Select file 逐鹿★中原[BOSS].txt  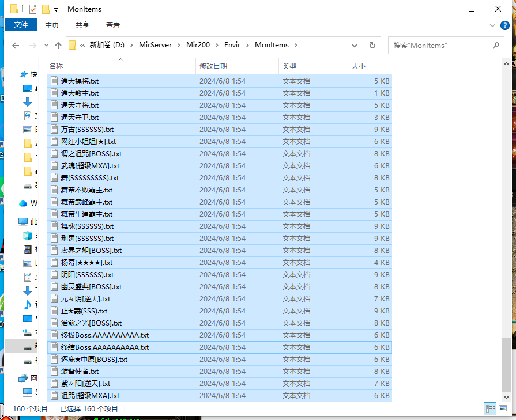[x=220, y=360]
